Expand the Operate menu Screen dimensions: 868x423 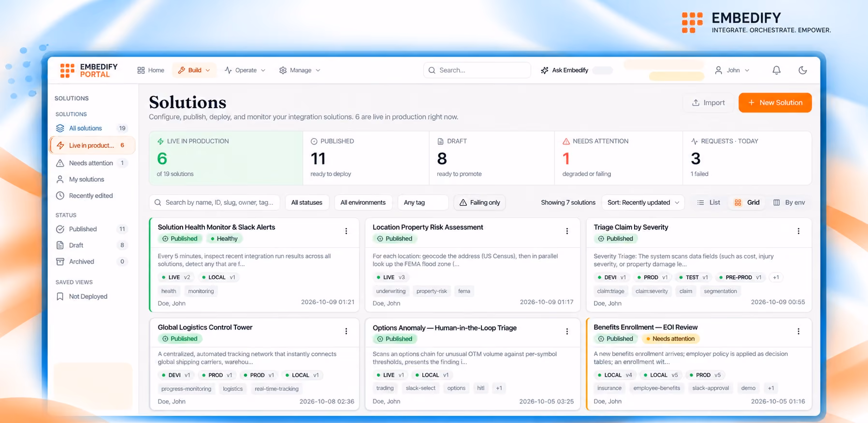245,70
